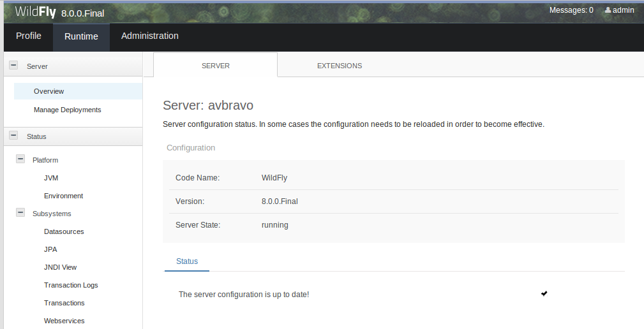Click the Version value '8.0.0.Final' in table
Viewport: 644px width, 329px height.
(x=280, y=201)
